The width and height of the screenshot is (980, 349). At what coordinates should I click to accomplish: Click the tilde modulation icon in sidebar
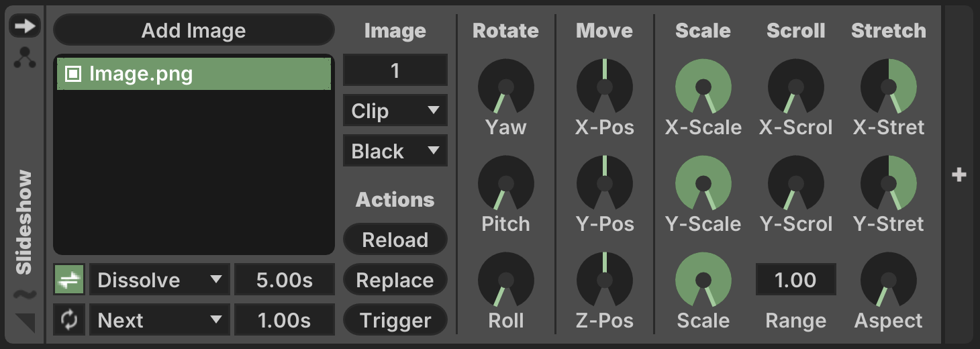coord(25,295)
